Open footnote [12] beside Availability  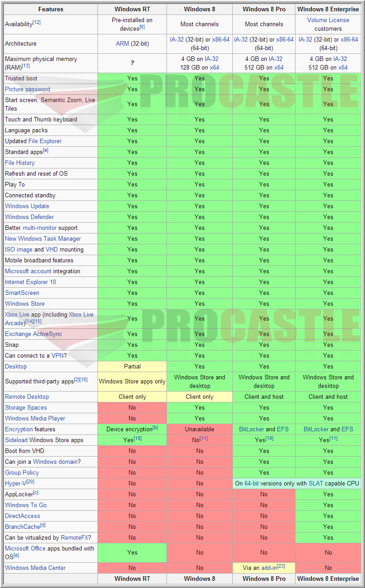36,23
